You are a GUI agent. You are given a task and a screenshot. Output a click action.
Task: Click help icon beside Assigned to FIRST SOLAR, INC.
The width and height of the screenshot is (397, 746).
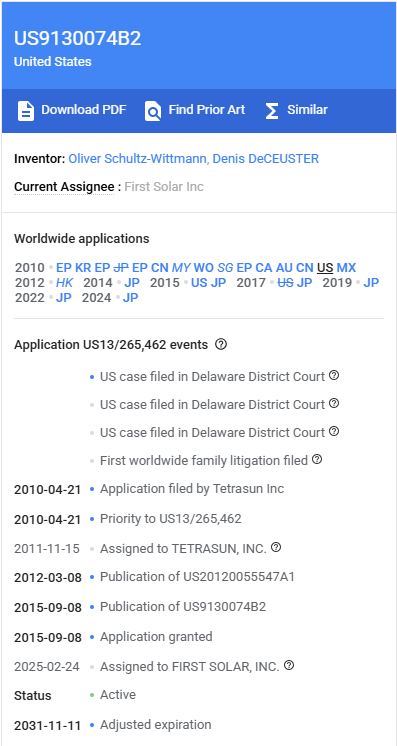click(x=288, y=666)
